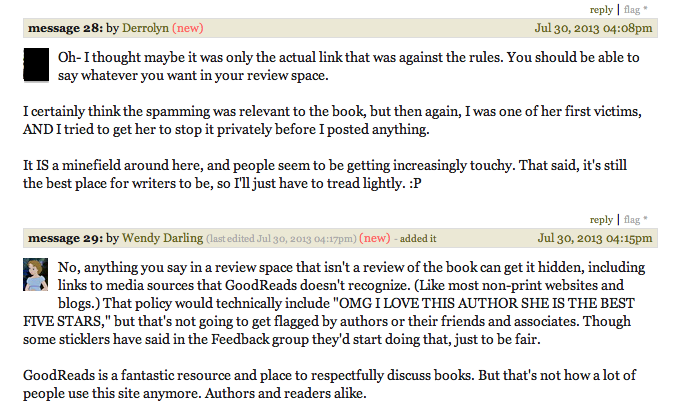Open Derrolyn's profile from username

[145, 28]
